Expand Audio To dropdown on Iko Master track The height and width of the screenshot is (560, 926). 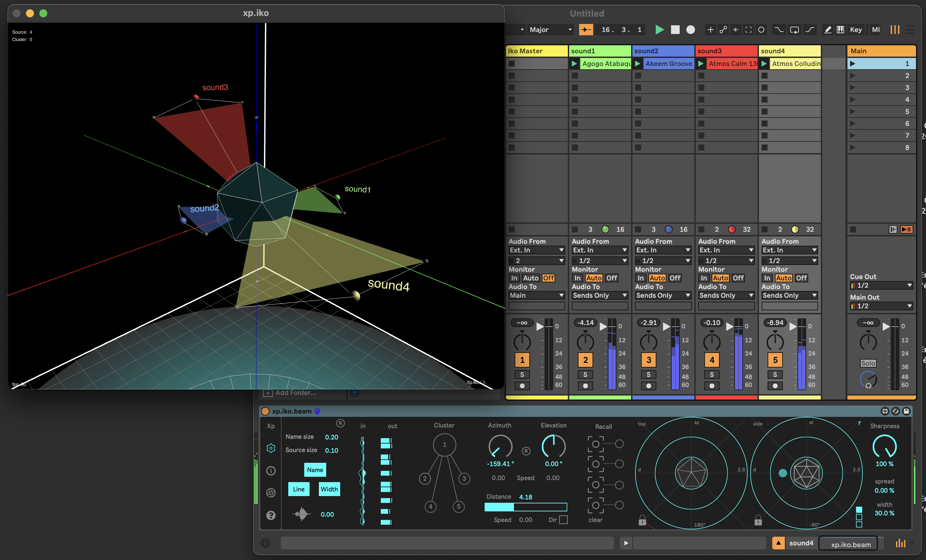pos(535,295)
